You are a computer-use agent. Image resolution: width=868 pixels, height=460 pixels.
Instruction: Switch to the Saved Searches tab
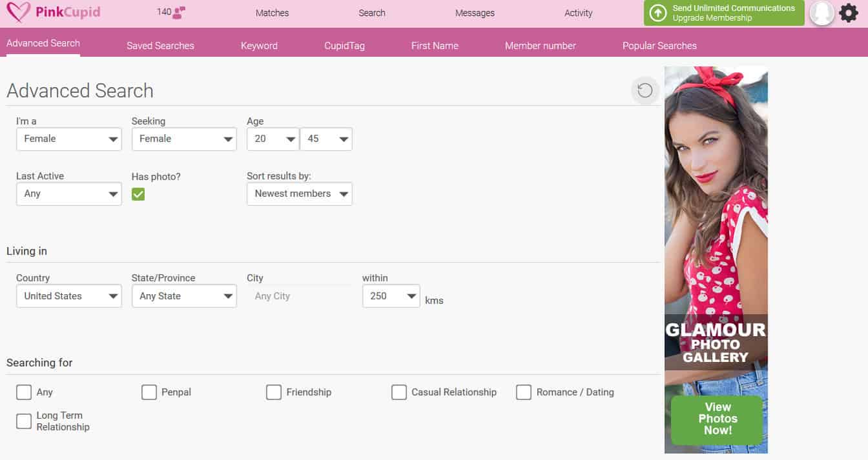pyautogui.click(x=160, y=46)
